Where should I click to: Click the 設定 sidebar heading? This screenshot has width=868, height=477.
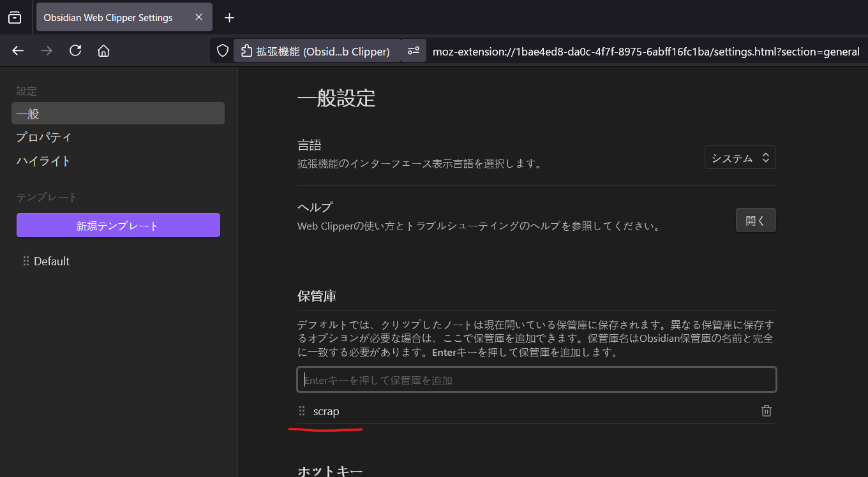27,92
